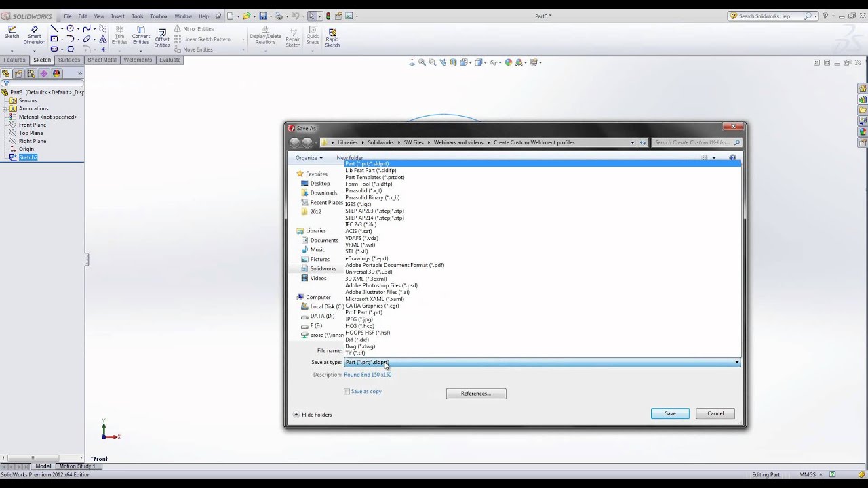Select the Sketch tool icon
868x488 pixels.
click(x=12, y=33)
